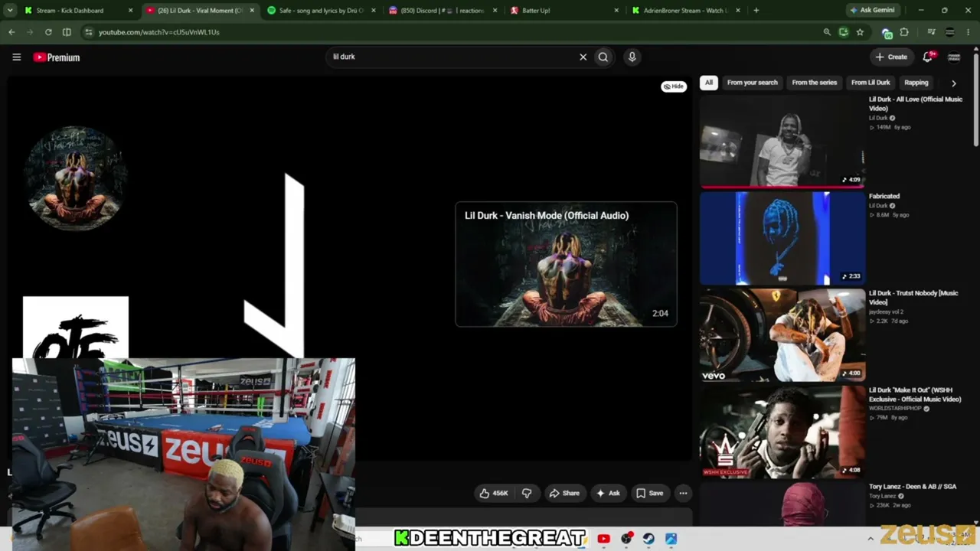Open OBS icon in the taskbar
Viewport: 980px width, 551px height.
(626, 539)
